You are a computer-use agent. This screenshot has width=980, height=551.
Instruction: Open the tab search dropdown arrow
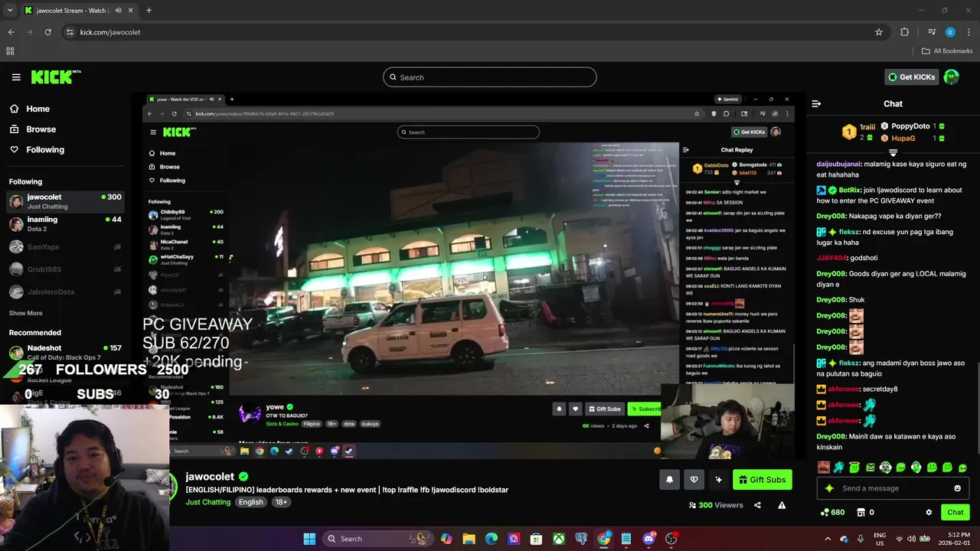(x=10, y=10)
